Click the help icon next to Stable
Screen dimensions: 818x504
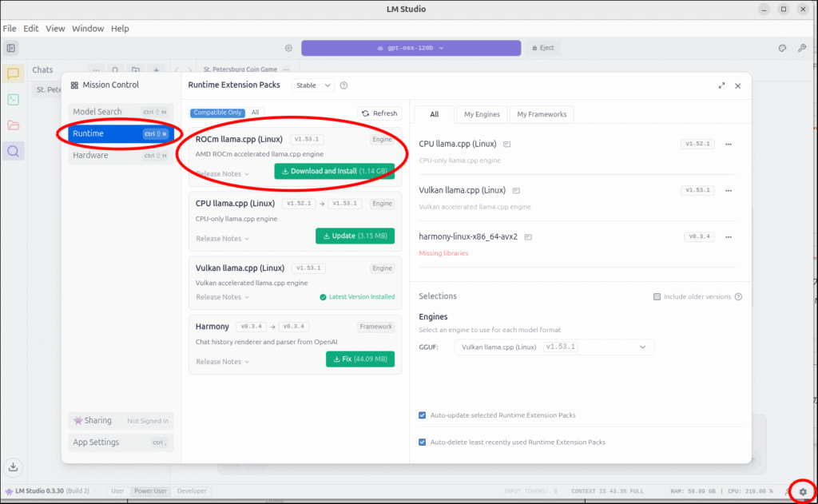(343, 85)
